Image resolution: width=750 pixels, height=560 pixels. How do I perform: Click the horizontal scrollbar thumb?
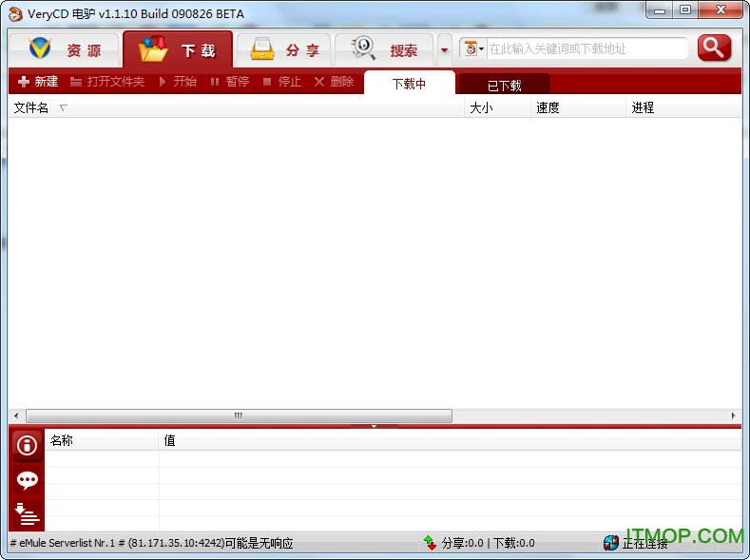tap(239, 415)
